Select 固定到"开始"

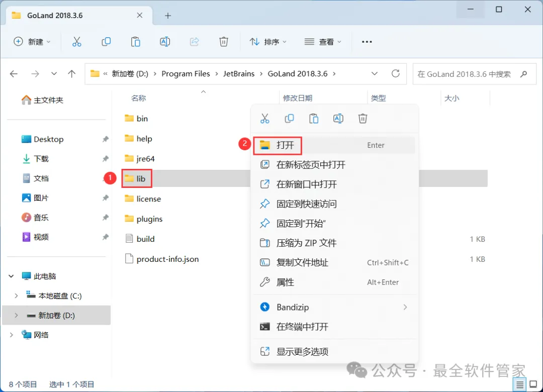point(334,223)
